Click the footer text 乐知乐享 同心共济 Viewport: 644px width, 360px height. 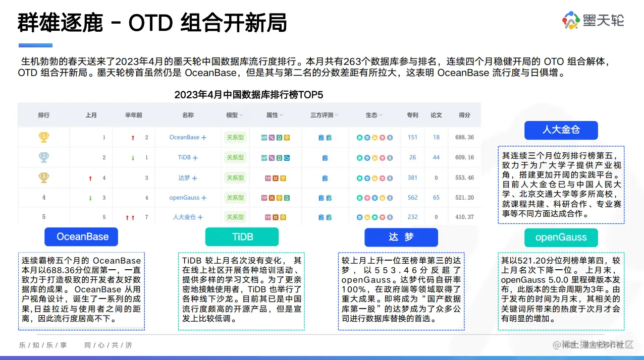[76, 345]
